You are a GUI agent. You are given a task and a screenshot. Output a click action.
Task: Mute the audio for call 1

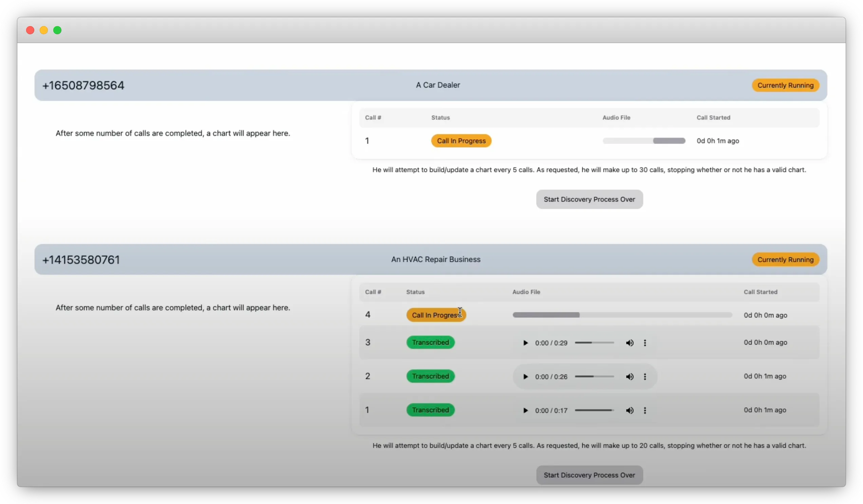630,411
